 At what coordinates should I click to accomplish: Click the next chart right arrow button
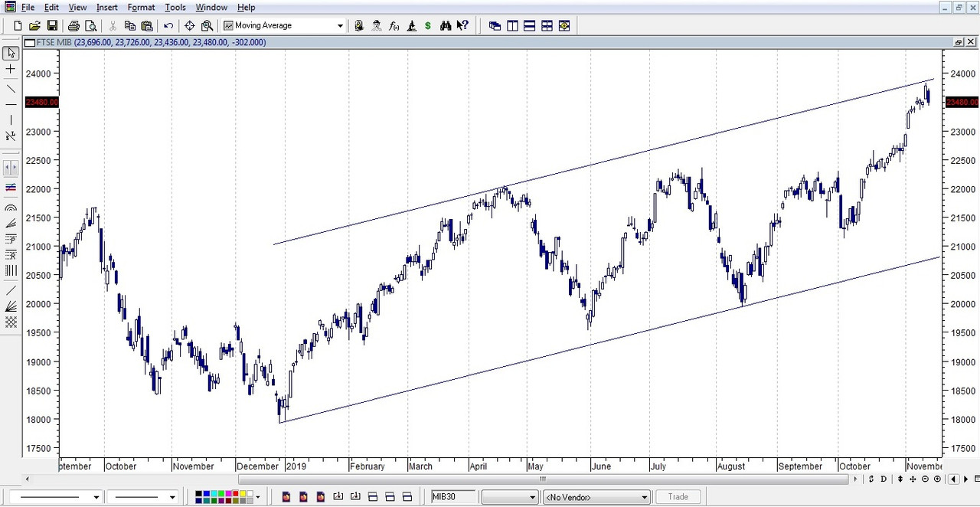coord(966,479)
